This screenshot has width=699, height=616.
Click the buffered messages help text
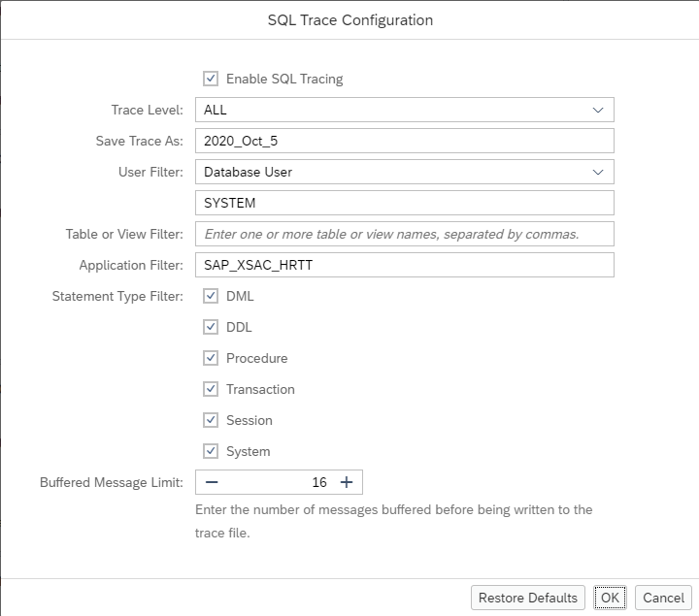point(393,521)
